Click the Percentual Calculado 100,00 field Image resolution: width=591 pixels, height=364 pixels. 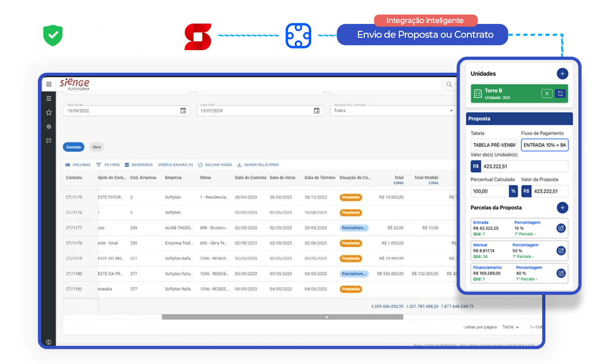point(490,191)
